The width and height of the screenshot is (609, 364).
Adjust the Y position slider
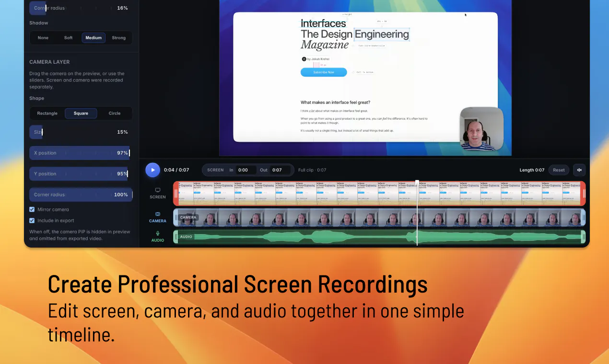click(81, 174)
